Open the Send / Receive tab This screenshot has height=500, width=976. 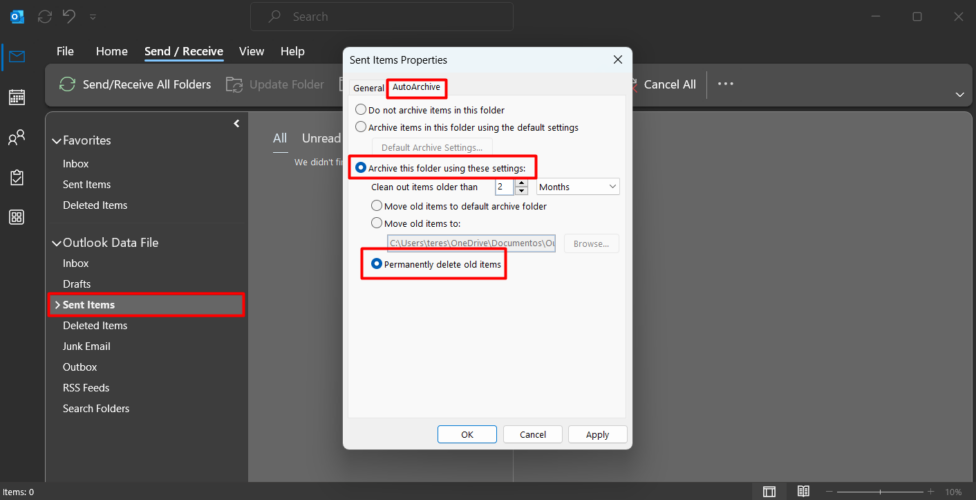184,52
